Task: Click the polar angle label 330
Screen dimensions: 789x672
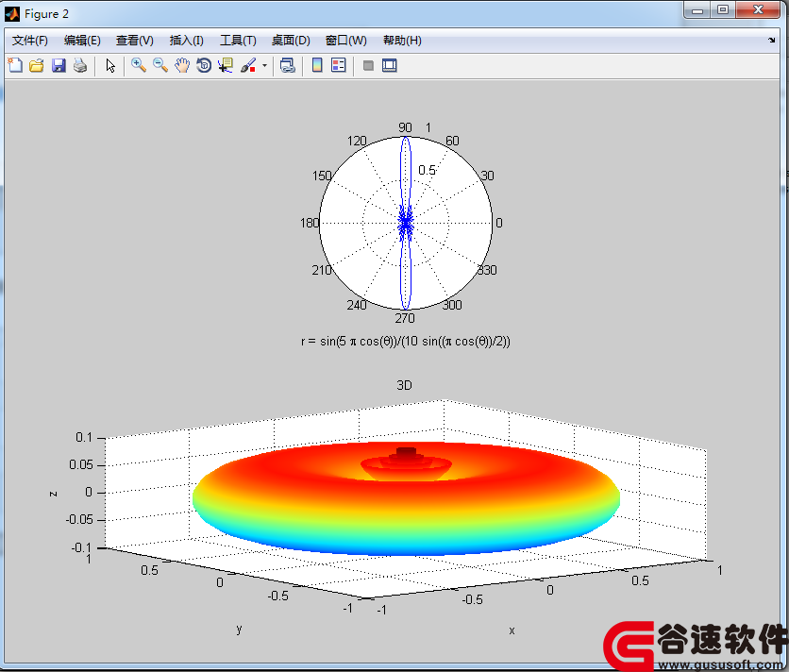Action: pyautogui.click(x=487, y=270)
